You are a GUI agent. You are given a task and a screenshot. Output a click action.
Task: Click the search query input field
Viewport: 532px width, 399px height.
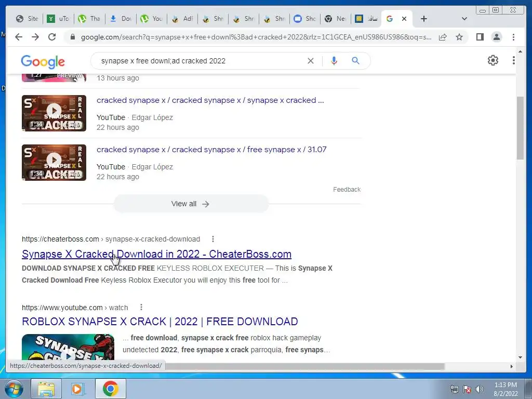pos(200,61)
